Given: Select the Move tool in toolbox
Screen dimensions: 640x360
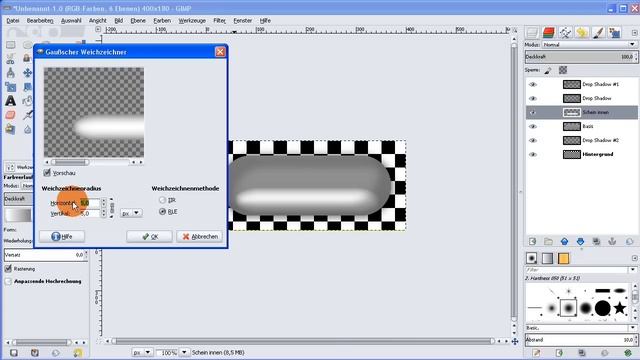Looking at the screenshot, I should (27, 73).
